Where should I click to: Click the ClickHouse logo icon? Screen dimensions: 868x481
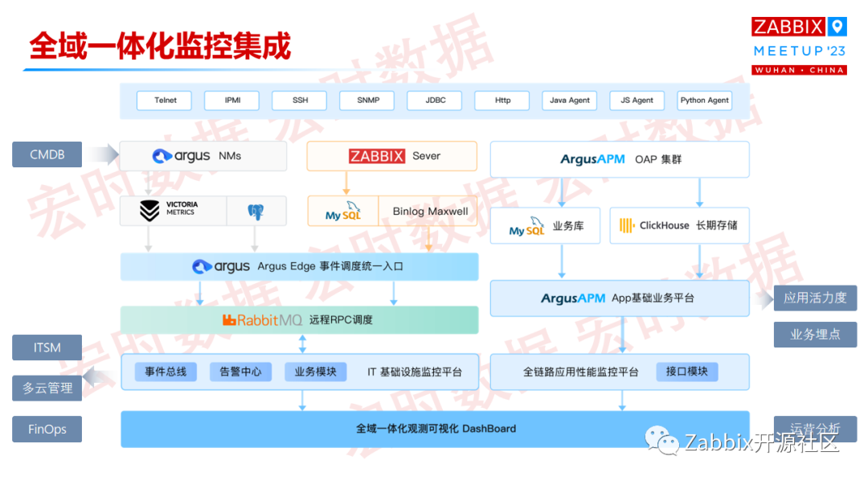pos(627,225)
